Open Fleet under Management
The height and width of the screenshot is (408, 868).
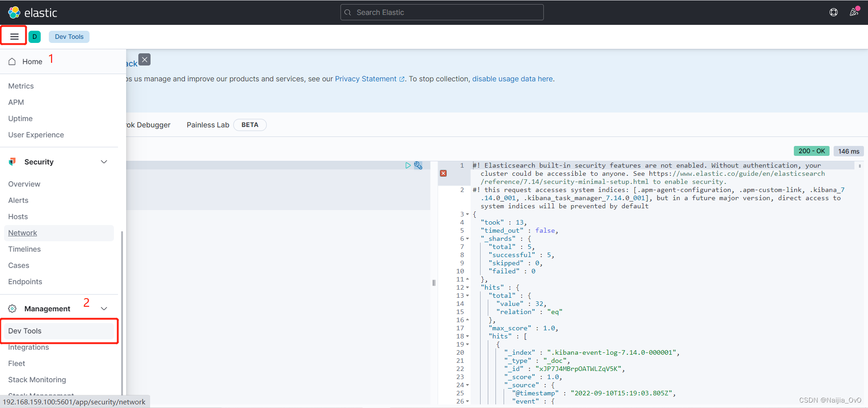pos(17,363)
